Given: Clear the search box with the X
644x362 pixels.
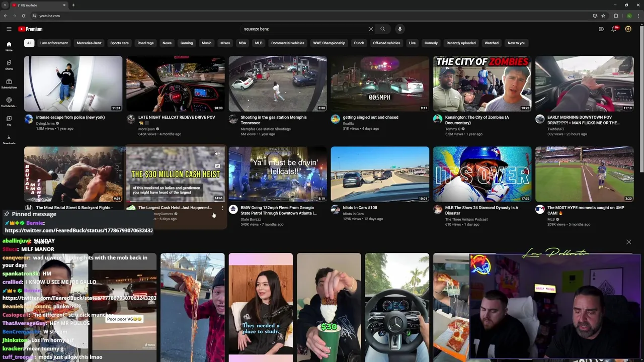Looking at the screenshot, I should click(371, 29).
